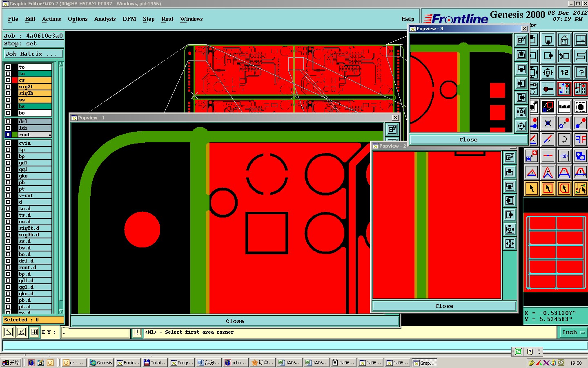Toggle the checkbox for layer v-cut

click(x=8, y=195)
